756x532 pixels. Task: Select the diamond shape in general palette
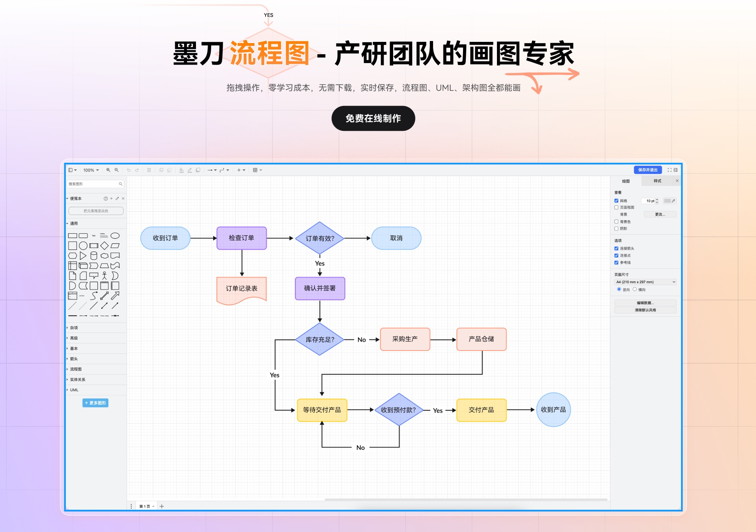tap(105, 246)
